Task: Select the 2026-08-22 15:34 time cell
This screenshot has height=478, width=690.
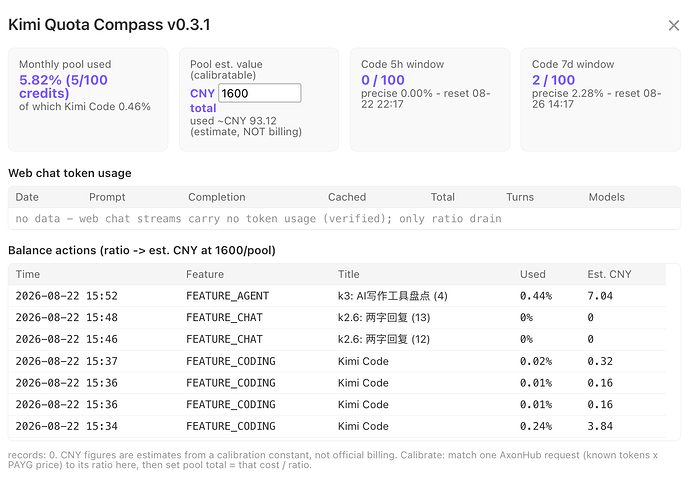Action: click(x=66, y=426)
